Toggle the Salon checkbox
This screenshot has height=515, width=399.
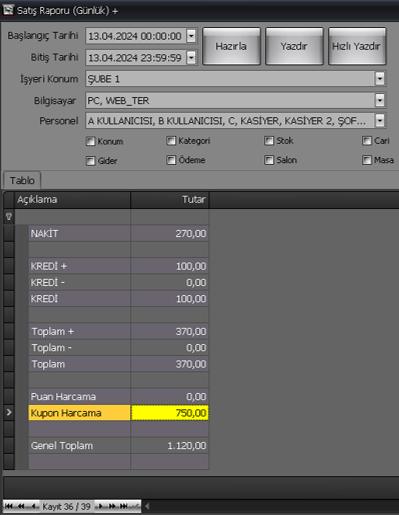click(x=269, y=160)
